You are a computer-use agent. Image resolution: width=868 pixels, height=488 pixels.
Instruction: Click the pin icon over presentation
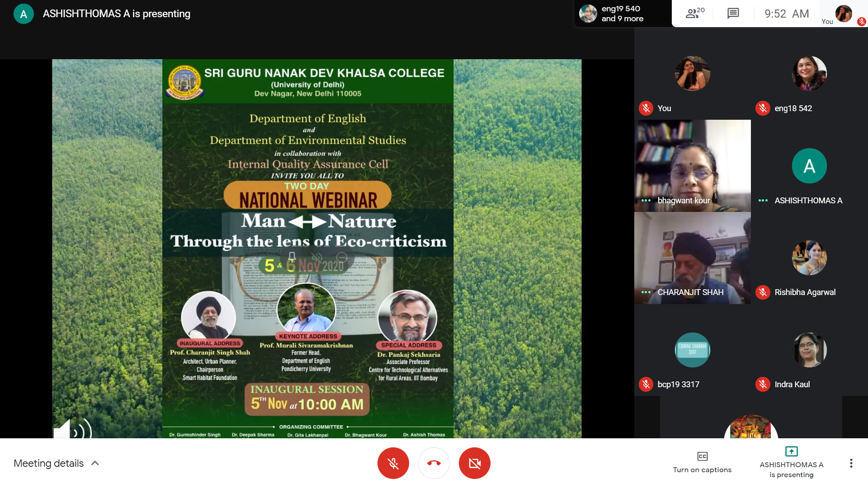pyautogui.click(x=292, y=258)
